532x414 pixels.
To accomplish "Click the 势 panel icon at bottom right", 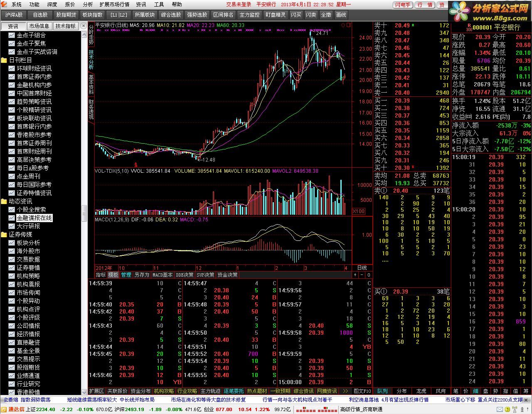I will pos(495,391).
